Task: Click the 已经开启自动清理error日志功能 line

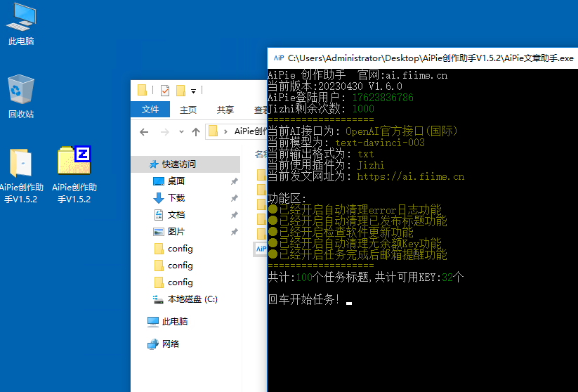Action: [x=355, y=210]
